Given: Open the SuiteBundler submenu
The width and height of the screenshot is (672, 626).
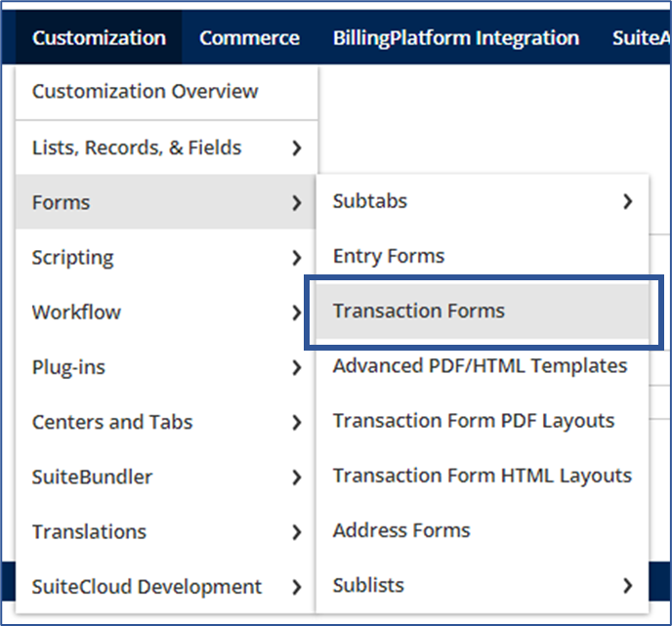Looking at the screenshot, I should (166, 477).
